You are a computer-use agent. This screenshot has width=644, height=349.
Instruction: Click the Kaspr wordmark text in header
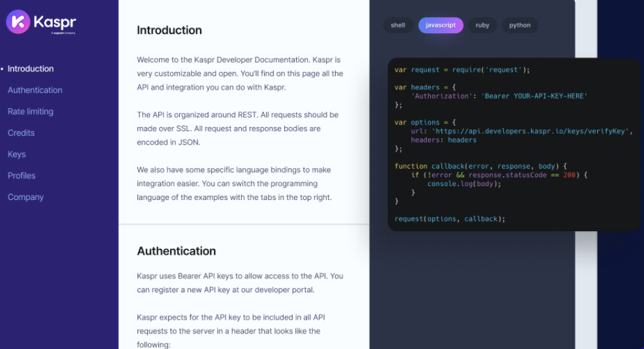(55, 22)
